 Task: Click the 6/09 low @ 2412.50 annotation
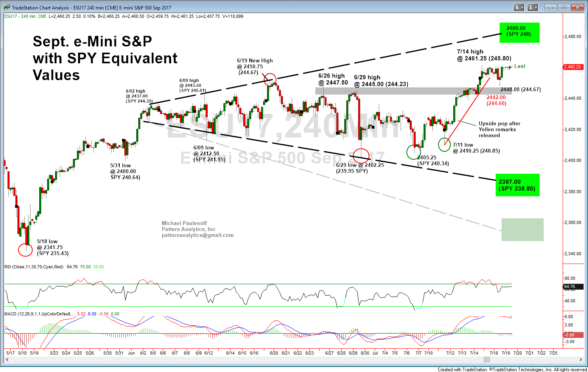pos(209,154)
